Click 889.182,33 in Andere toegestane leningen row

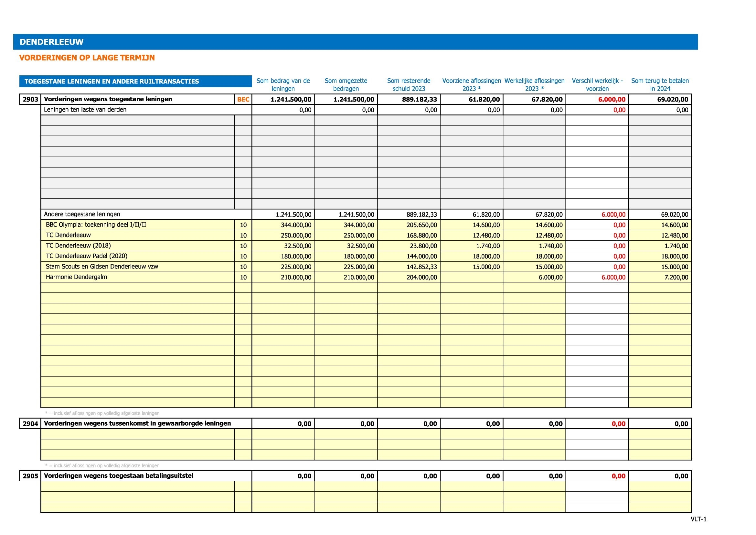[x=421, y=214]
